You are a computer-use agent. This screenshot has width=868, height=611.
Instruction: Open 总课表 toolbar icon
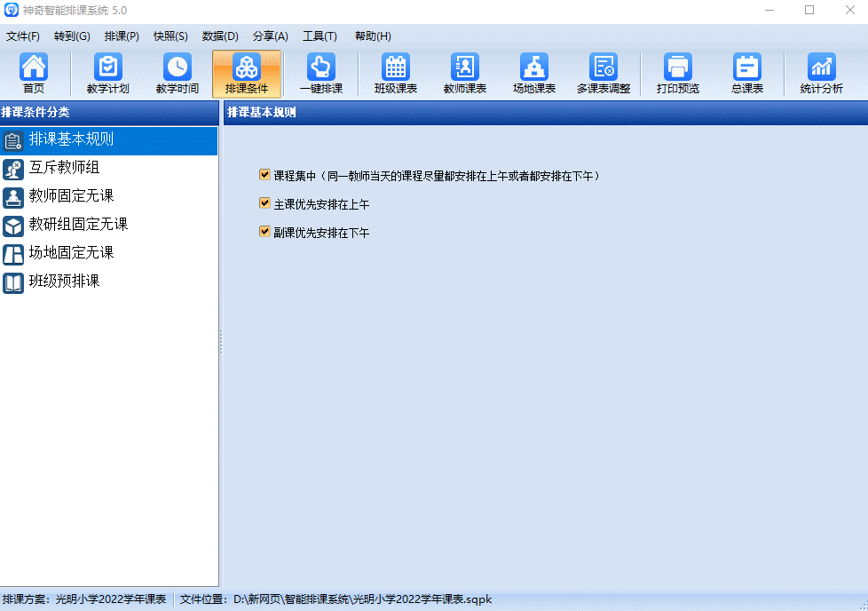[746, 73]
